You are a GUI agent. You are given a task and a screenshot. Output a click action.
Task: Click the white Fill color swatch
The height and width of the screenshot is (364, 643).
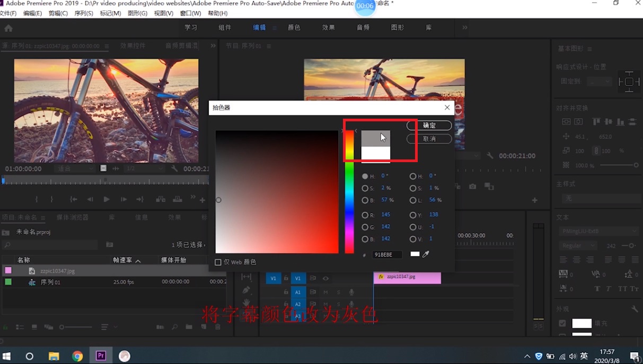(x=582, y=323)
